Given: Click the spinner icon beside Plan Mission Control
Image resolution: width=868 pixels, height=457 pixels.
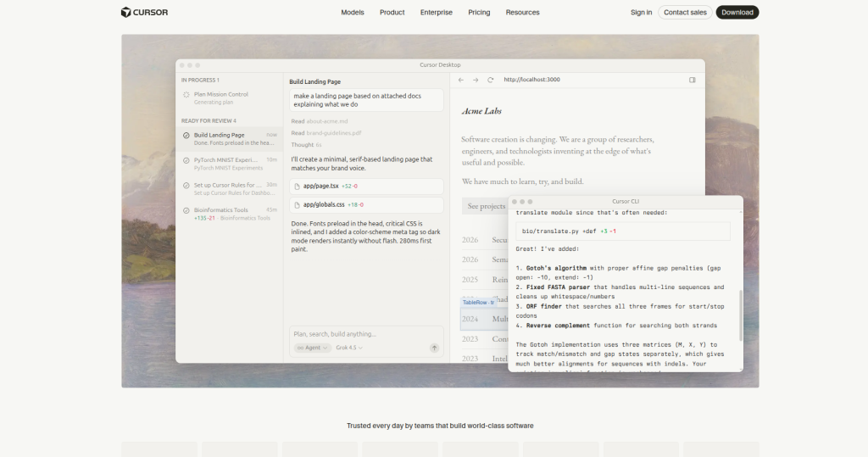Looking at the screenshot, I should pyautogui.click(x=186, y=95).
